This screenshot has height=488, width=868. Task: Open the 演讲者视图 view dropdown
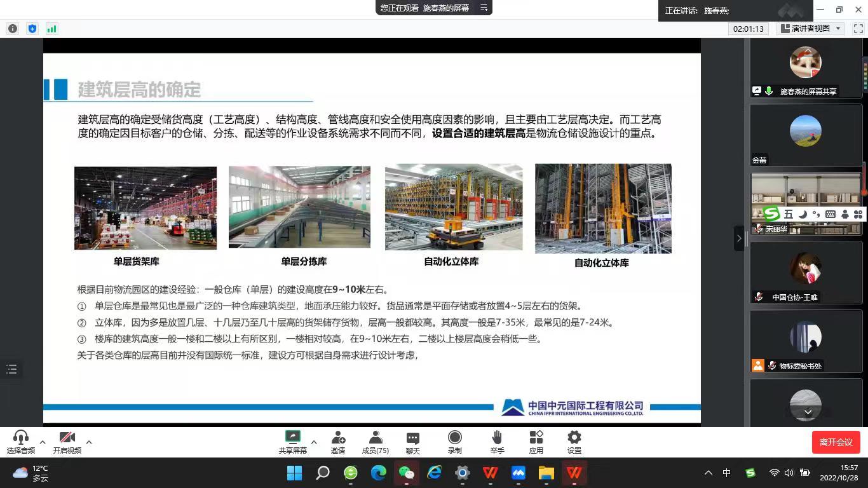pos(811,29)
